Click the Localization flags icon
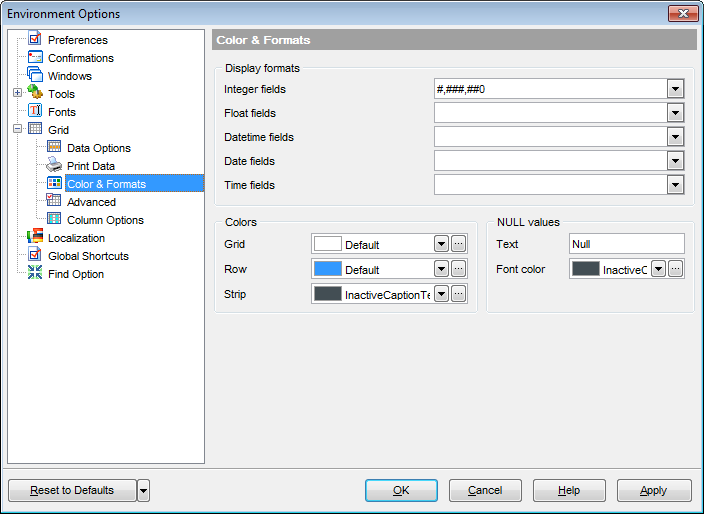The width and height of the screenshot is (704, 514). tap(35, 237)
